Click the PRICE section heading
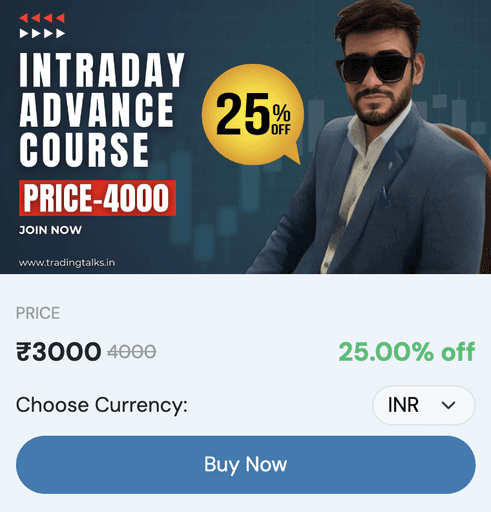Viewport: 491px width, 512px height. pos(38,313)
